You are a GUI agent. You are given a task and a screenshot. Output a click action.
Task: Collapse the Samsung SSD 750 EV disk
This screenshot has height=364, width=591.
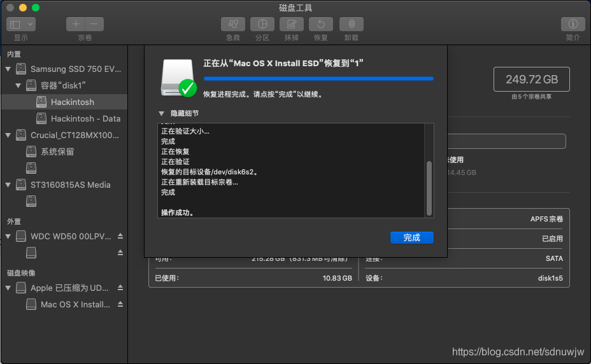pyautogui.click(x=8, y=69)
